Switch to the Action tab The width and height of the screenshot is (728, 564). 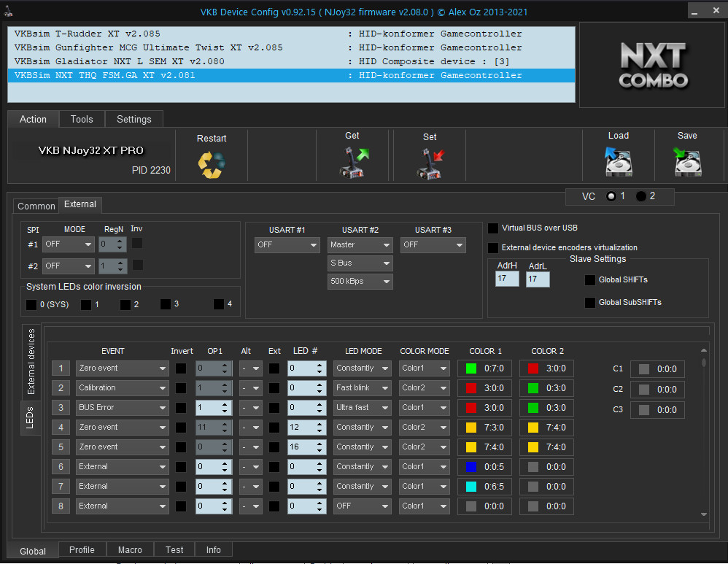pos(33,120)
